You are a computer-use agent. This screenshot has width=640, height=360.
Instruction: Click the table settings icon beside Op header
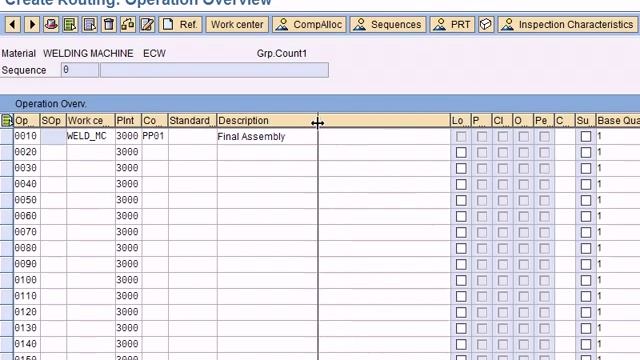pos(7,120)
